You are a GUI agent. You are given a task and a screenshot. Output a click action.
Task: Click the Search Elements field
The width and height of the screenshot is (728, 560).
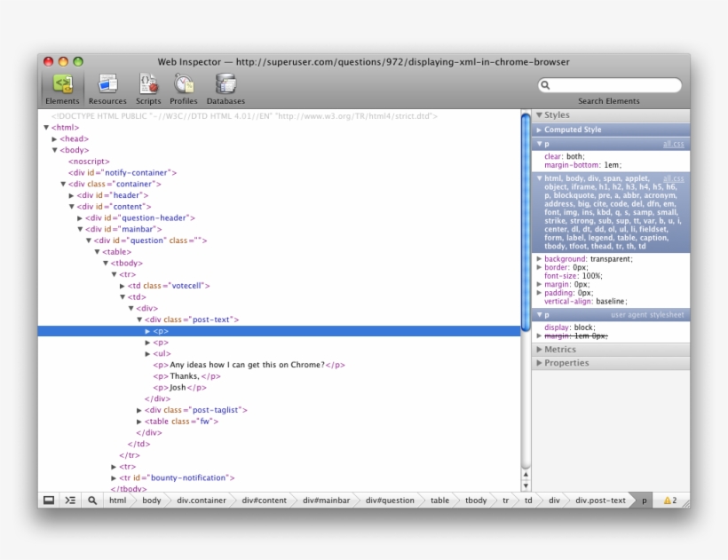[x=611, y=85]
